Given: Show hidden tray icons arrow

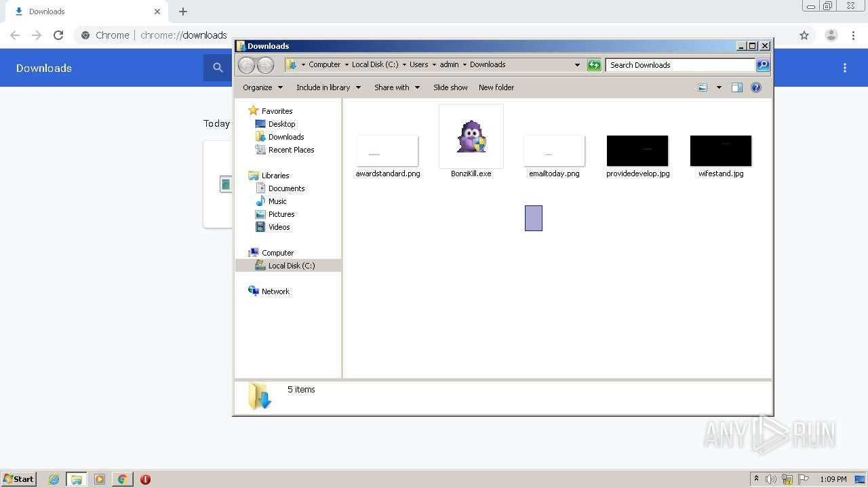Looking at the screenshot, I should (756, 479).
